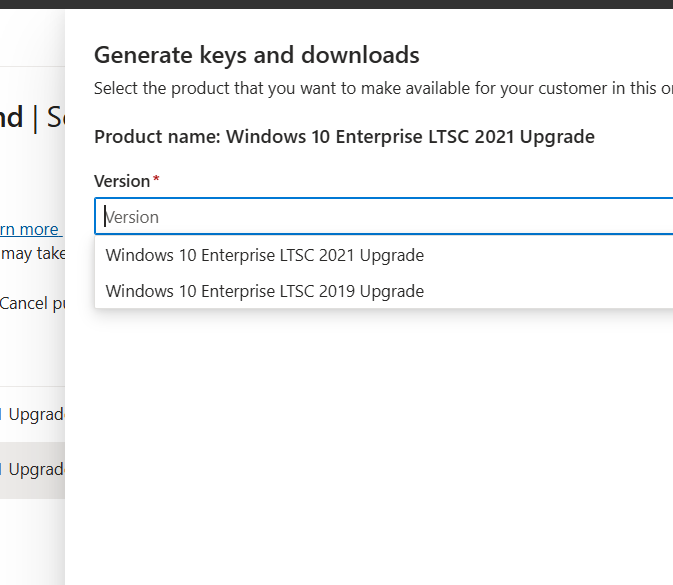673x585 pixels.
Task: Select Windows 10 Enterprise LTSC 2019 Upgrade option
Action: click(384, 291)
